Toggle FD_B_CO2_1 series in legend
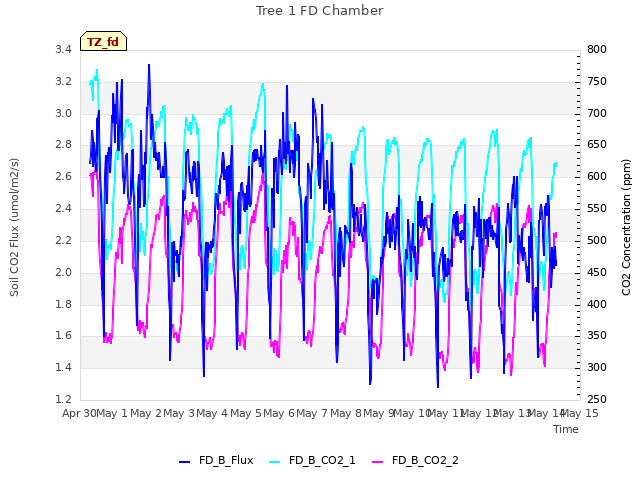The width and height of the screenshot is (640, 480). coord(312,460)
